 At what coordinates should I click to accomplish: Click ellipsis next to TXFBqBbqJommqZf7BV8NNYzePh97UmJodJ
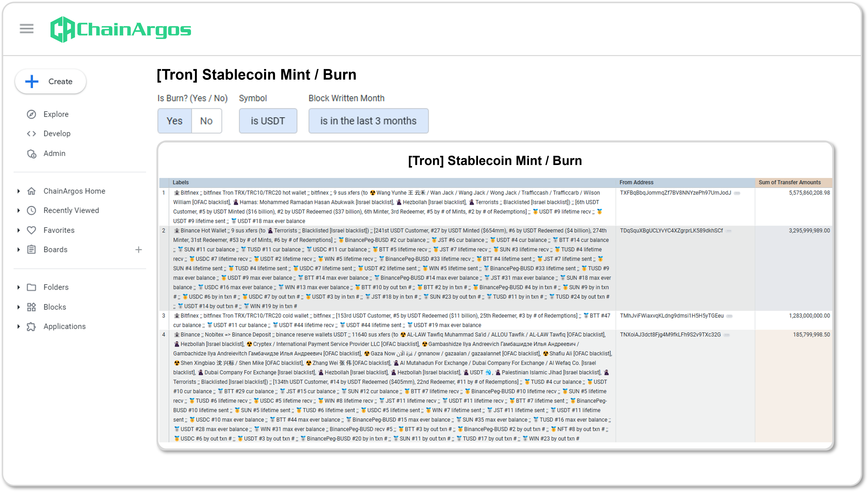pos(737,193)
